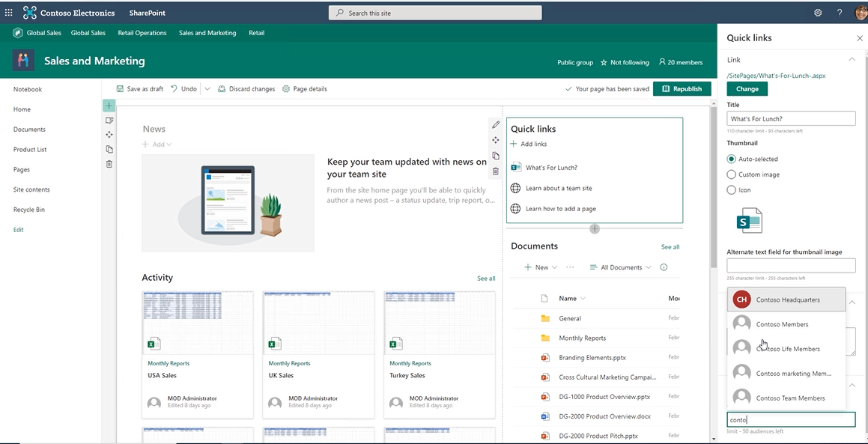
Task: Click See all in Documents
Action: pos(670,247)
